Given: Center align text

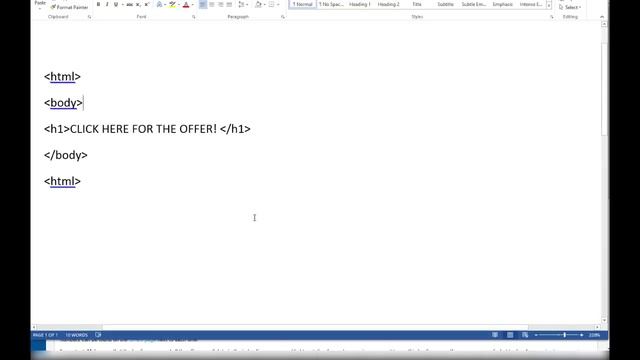Looking at the screenshot, I should [x=212, y=4].
